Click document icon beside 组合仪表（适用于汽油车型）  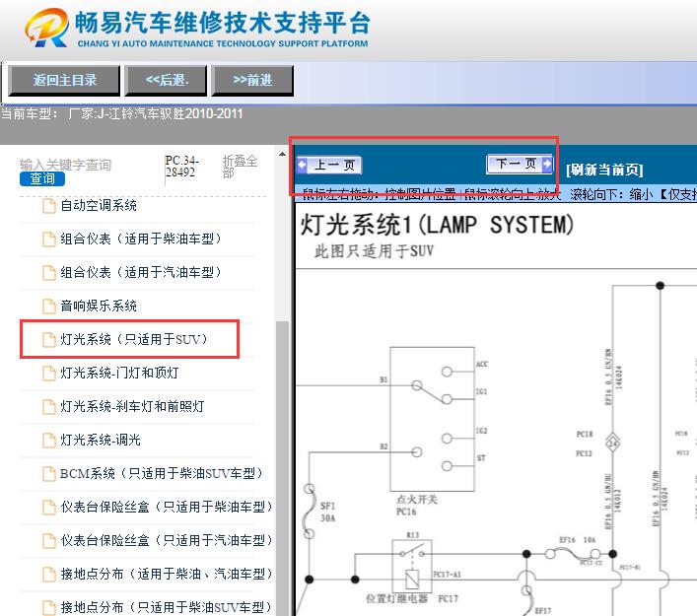pyautogui.click(x=49, y=273)
